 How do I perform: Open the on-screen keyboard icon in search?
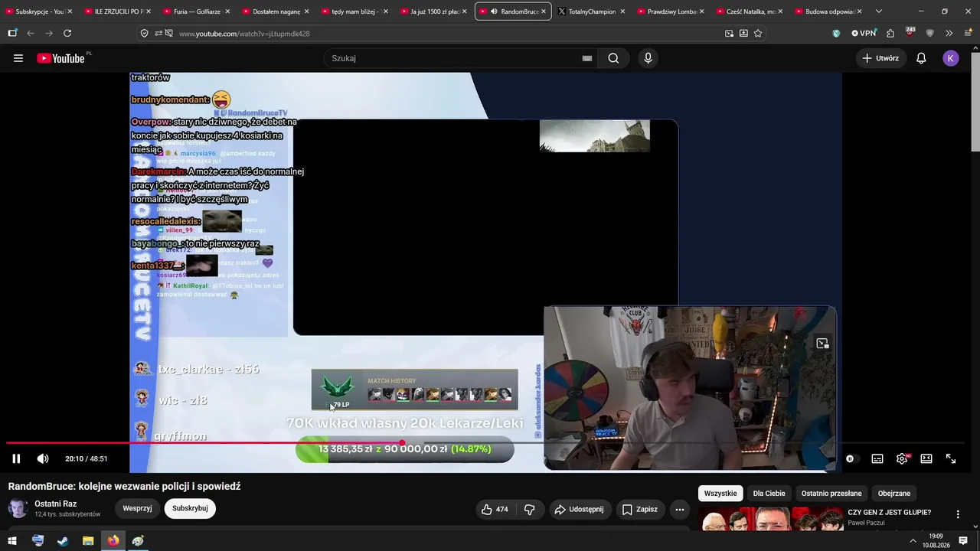click(587, 58)
